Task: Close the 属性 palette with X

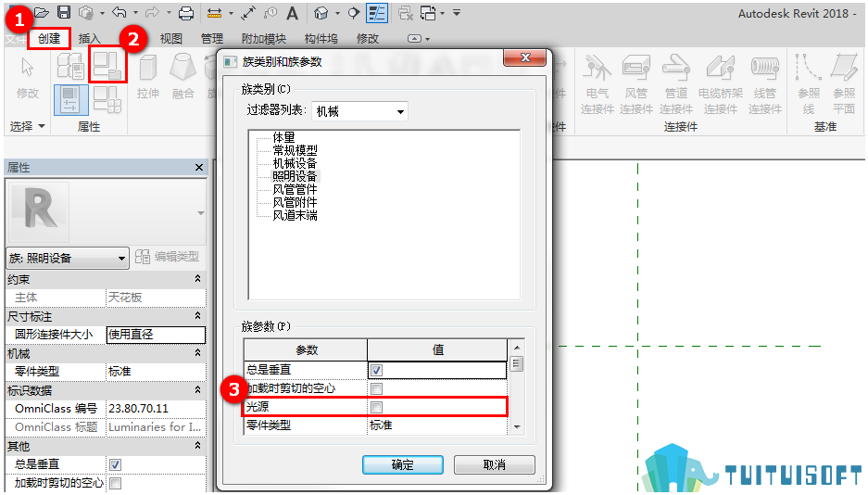Action: [x=199, y=167]
